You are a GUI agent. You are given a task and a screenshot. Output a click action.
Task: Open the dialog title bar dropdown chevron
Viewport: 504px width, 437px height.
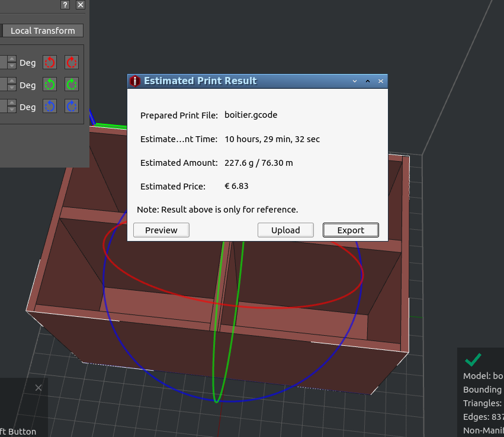click(x=355, y=81)
